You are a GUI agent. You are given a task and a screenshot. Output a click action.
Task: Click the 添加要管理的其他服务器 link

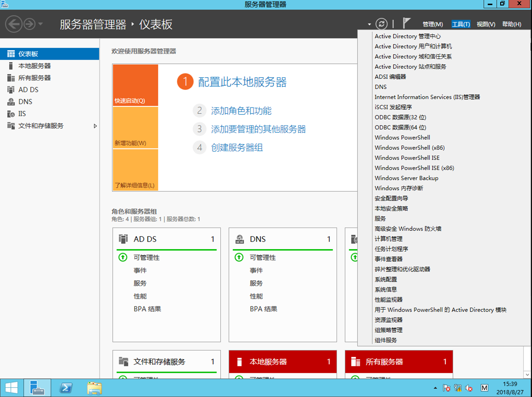(x=258, y=129)
